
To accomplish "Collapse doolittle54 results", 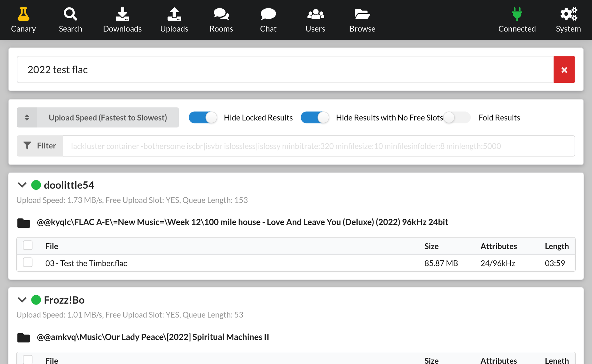I will pos(22,185).
